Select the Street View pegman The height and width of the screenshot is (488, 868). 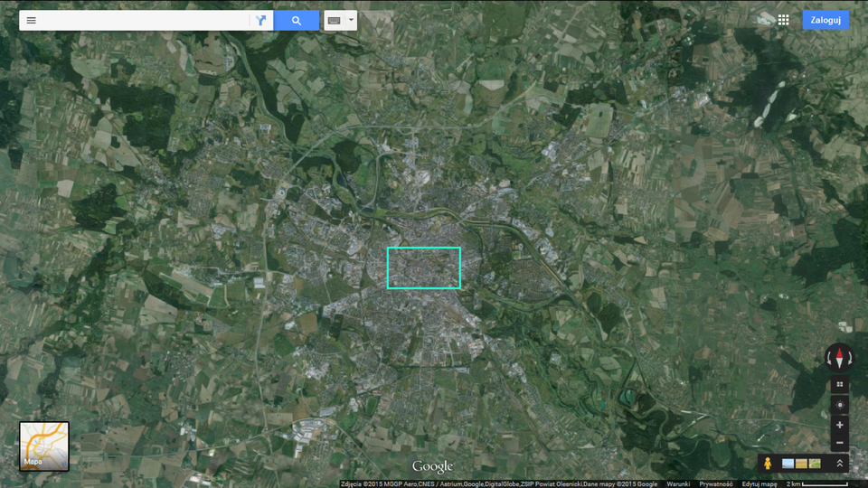768,464
